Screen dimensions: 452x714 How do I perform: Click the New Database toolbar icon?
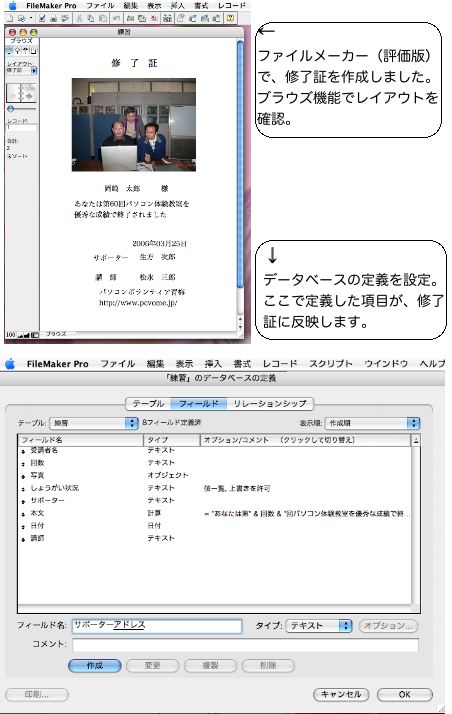point(10,19)
